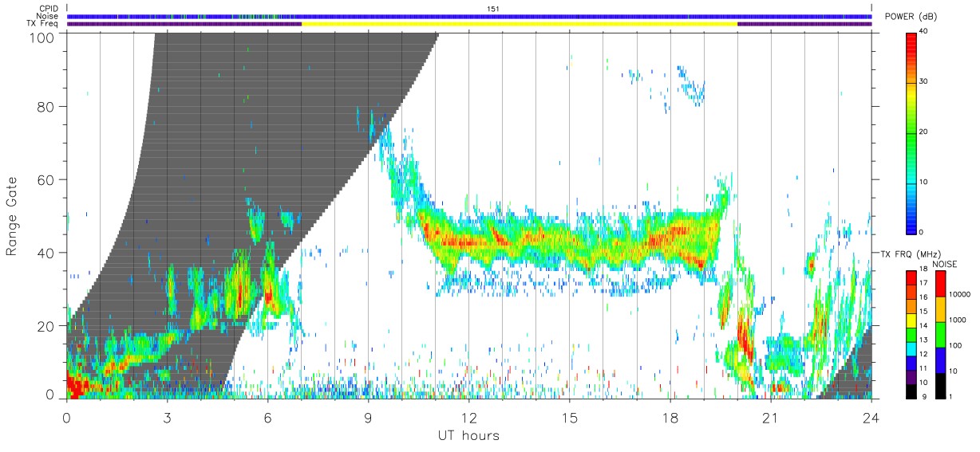Click the POWER (dB) legend title

click(x=911, y=17)
